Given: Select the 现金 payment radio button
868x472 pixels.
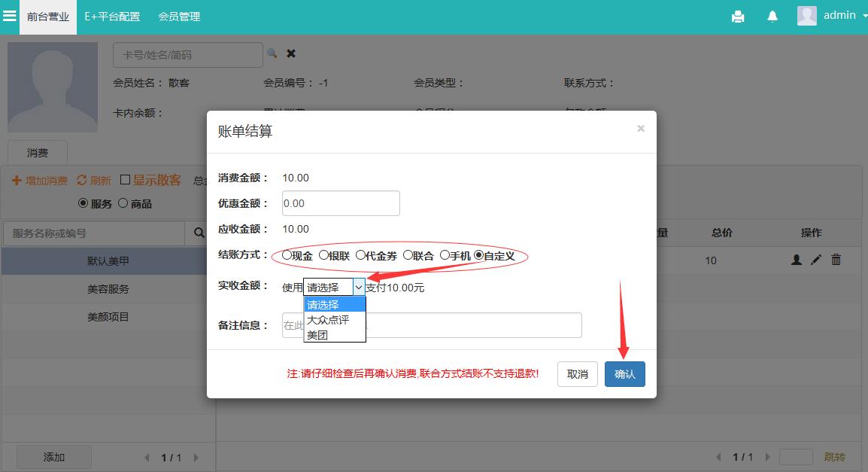Looking at the screenshot, I should 287,255.
